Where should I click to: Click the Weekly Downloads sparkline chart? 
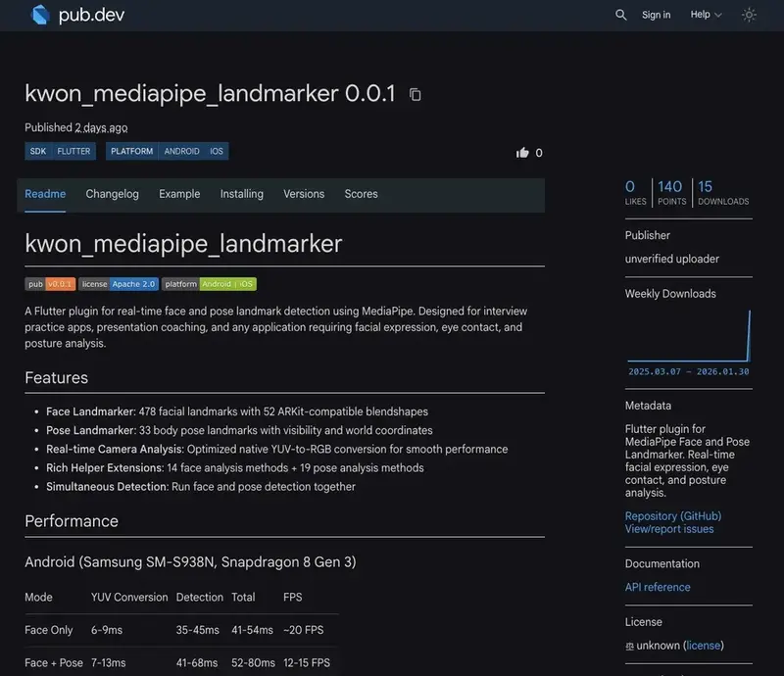[x=689, y=336]
